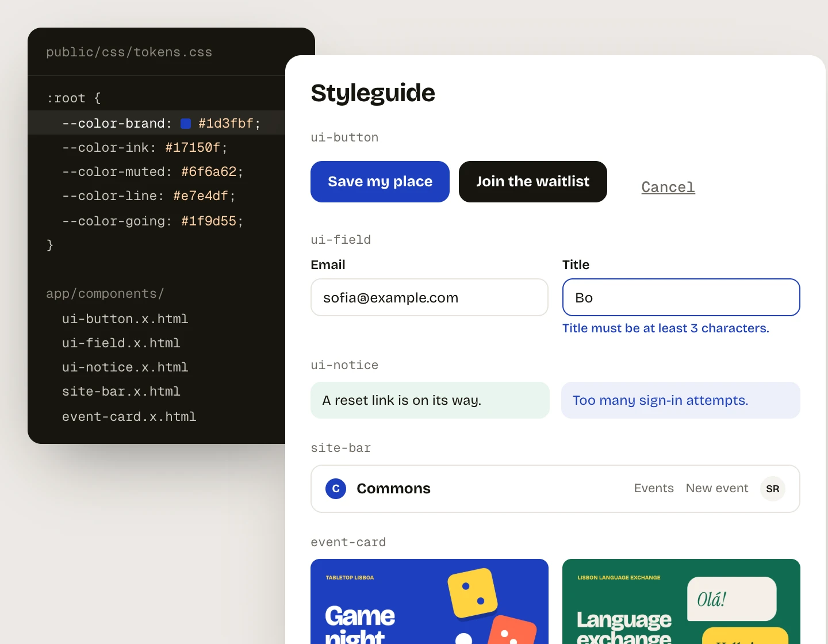Click the Olá! speech bubble
The width and height of the screenshot is (828, 644).
pos(732,599)
